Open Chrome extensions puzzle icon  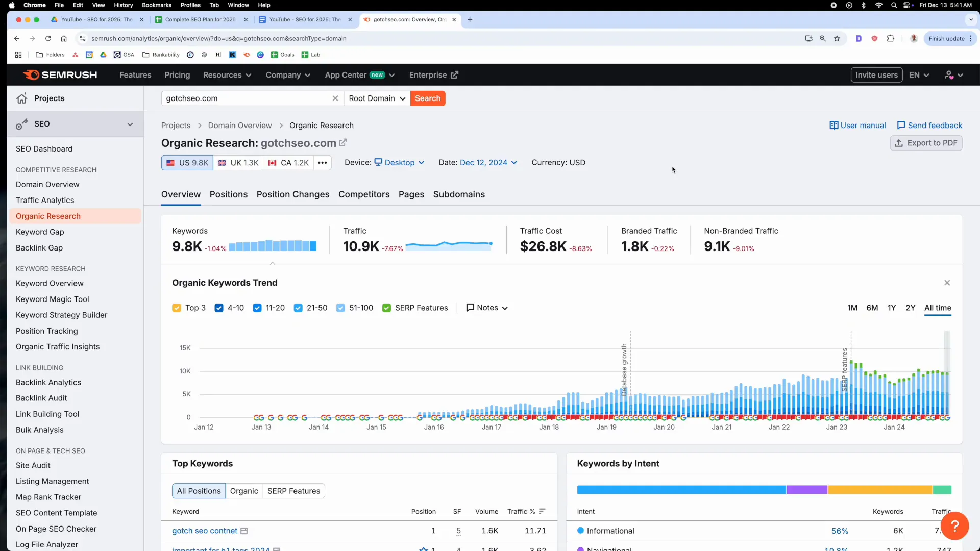[891, 38]
